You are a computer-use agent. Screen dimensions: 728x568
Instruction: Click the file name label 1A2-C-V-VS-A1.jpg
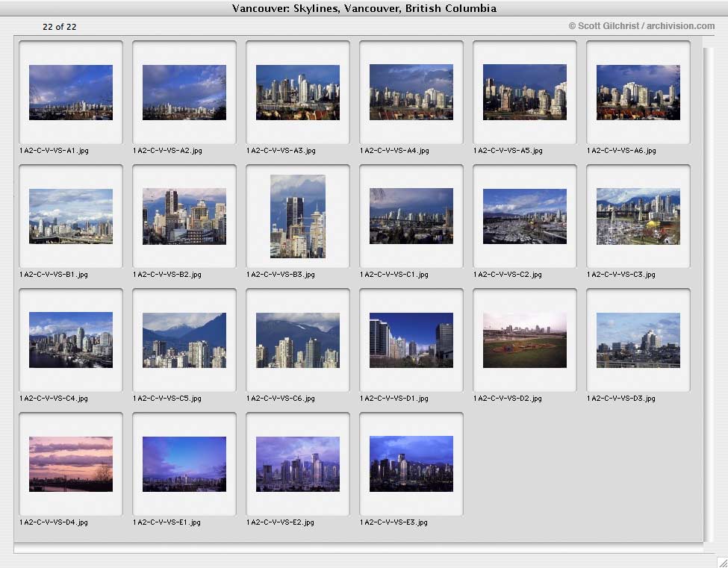click(x=54, y=151)
